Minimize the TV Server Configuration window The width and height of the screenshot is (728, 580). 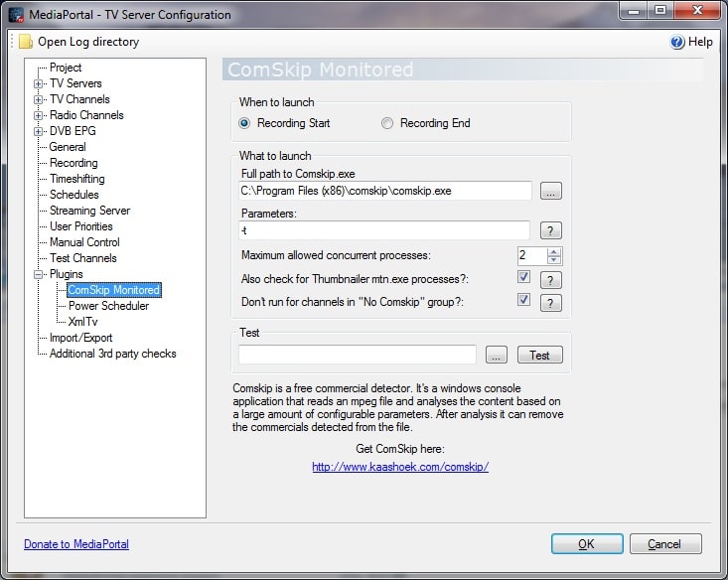click(634, 10)
